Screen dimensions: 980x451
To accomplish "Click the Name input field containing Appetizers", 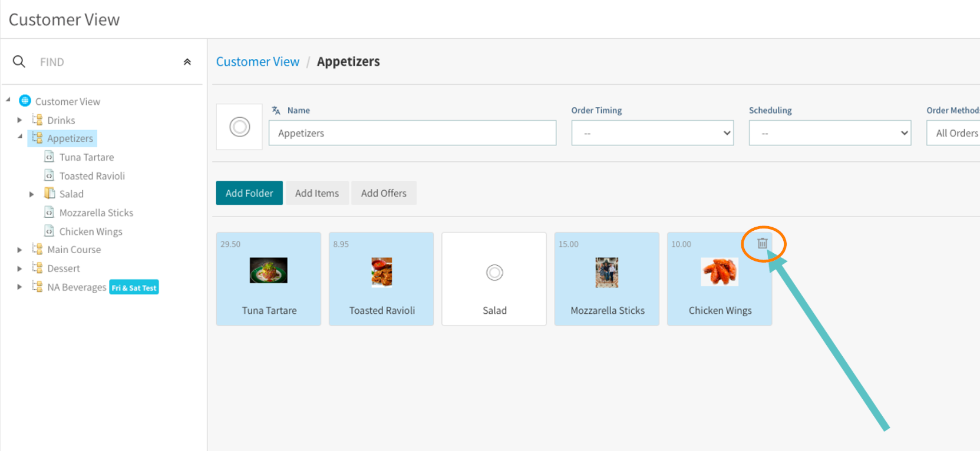I will [412, 133].
